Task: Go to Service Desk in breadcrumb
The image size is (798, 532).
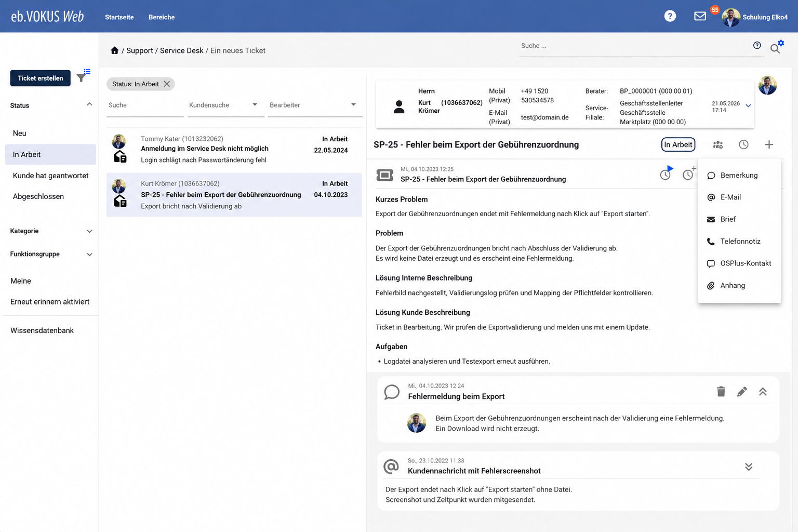Action: pyautogui.click(x=182, y=50)
